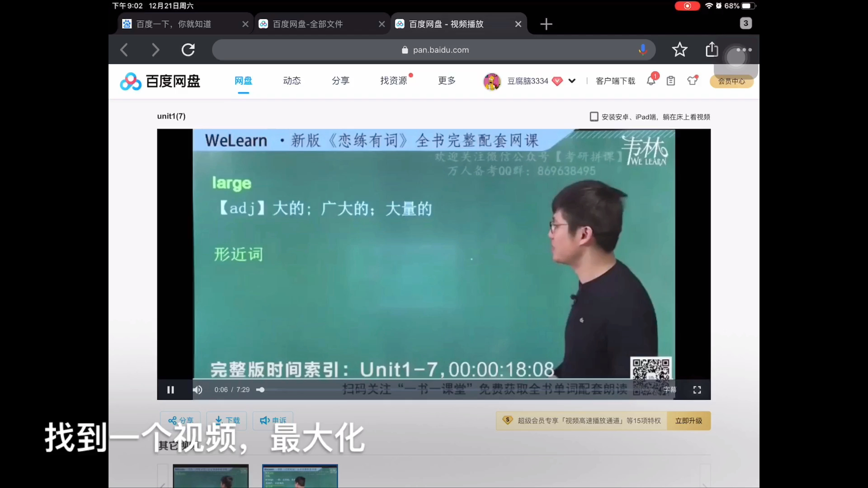Go forward with browser forward arrow
The height and width of the screenshot is (488, 868).
[156, 50]
